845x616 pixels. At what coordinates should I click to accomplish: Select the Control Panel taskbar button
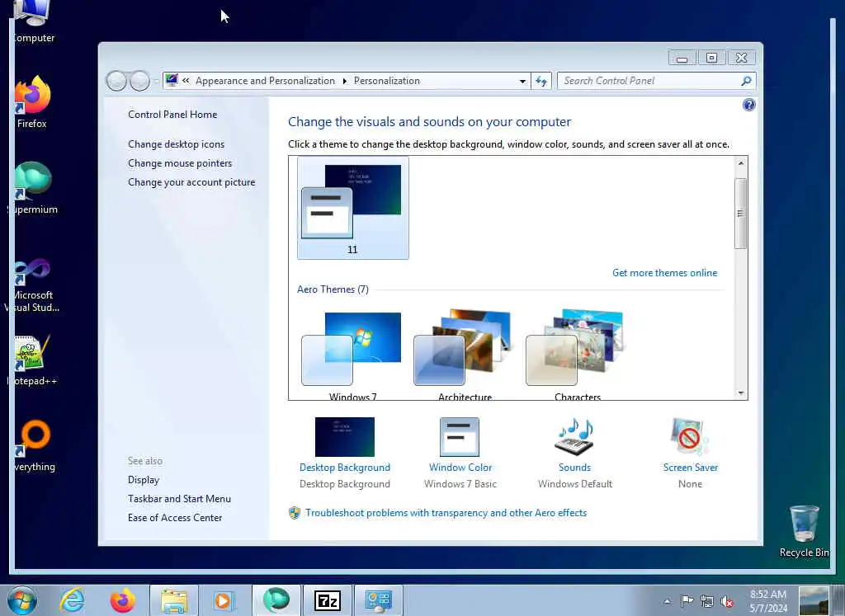pos(378,600)
